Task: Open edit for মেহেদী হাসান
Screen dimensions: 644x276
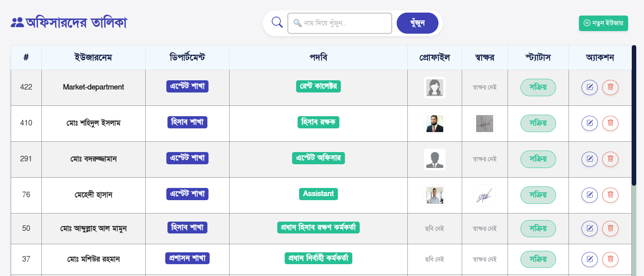Action: (x=590, y=195)
